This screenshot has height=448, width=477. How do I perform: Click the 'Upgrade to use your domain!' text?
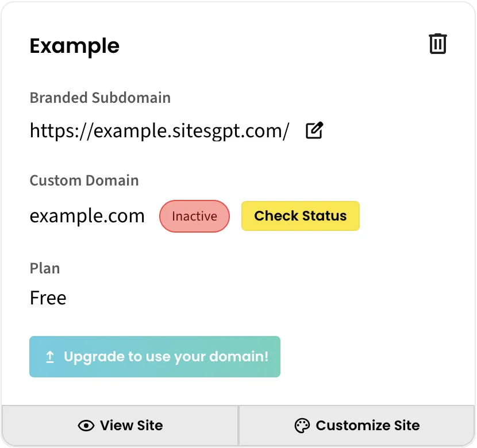click(x=166, y=357)
